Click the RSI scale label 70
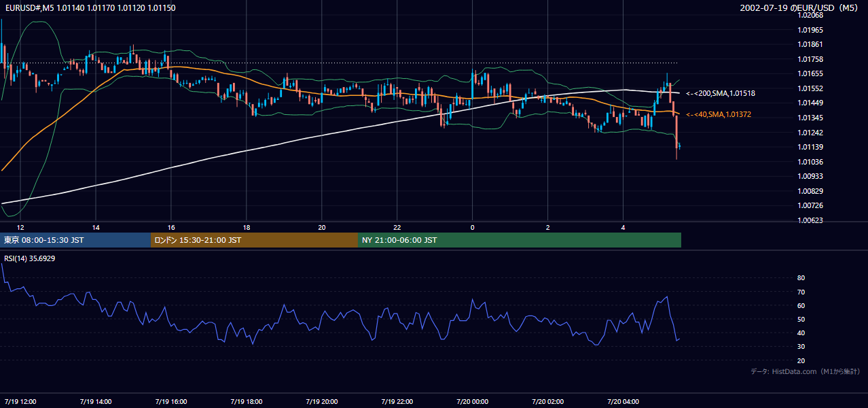The image size is (868, 408). click(x=801, y=292)
